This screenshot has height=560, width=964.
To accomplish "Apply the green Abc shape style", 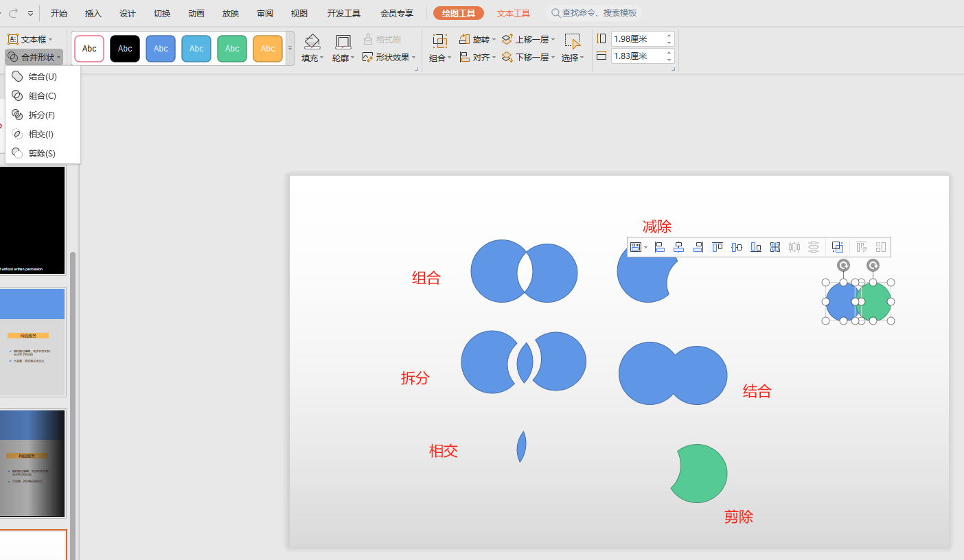I will (232, 49).
